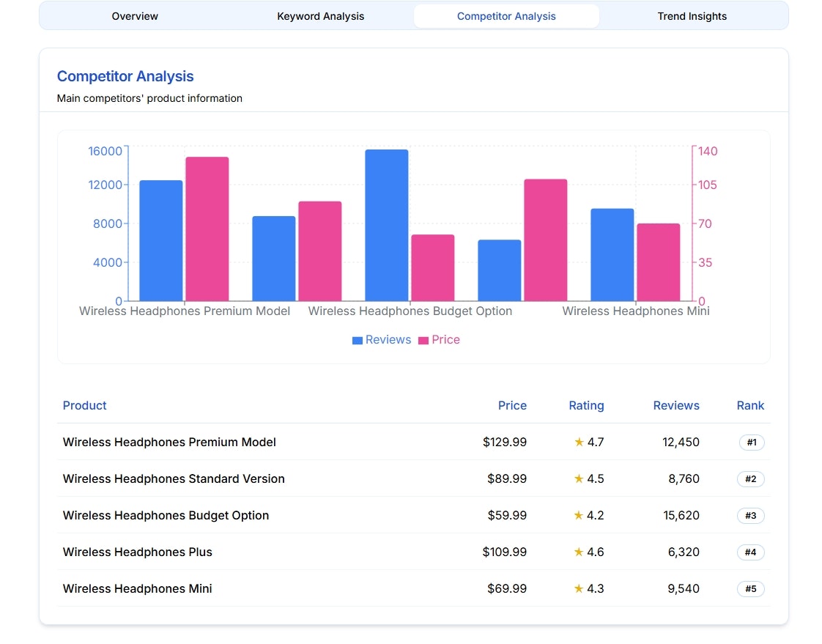822x644 pixels.
Task: Click the blue Reviews legend swatch
Action: coord(358,341)
